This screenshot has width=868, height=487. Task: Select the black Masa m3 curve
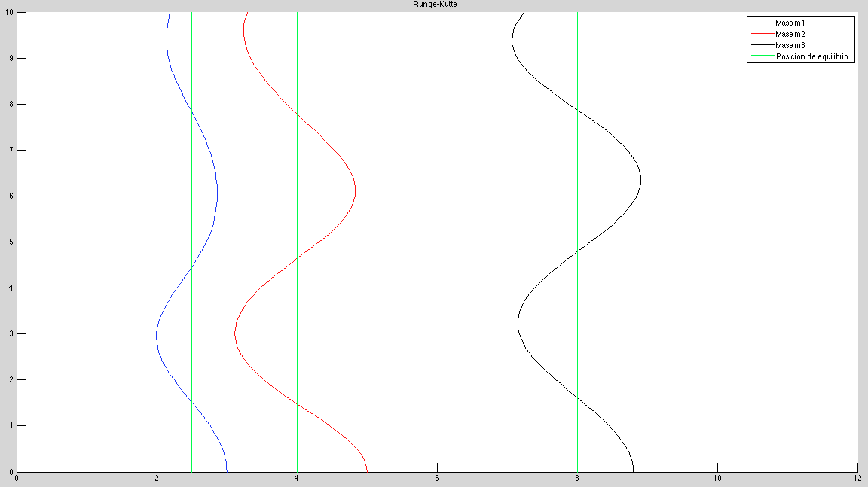point(640,181)
